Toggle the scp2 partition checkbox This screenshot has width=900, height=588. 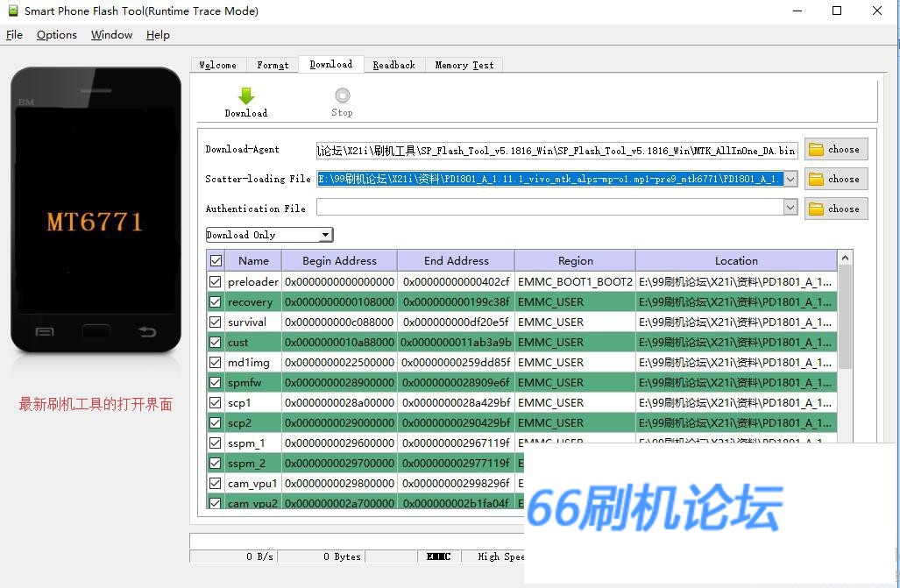tap(216, 422)
